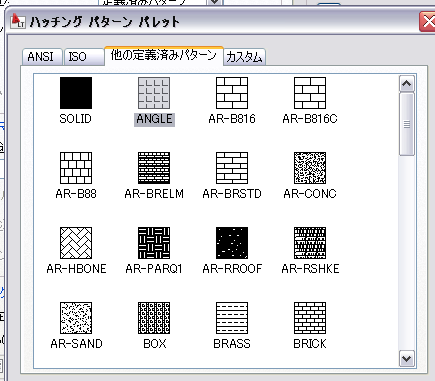
Task: Click the AR-HBONE label text
Action: [x=76, y=269]
